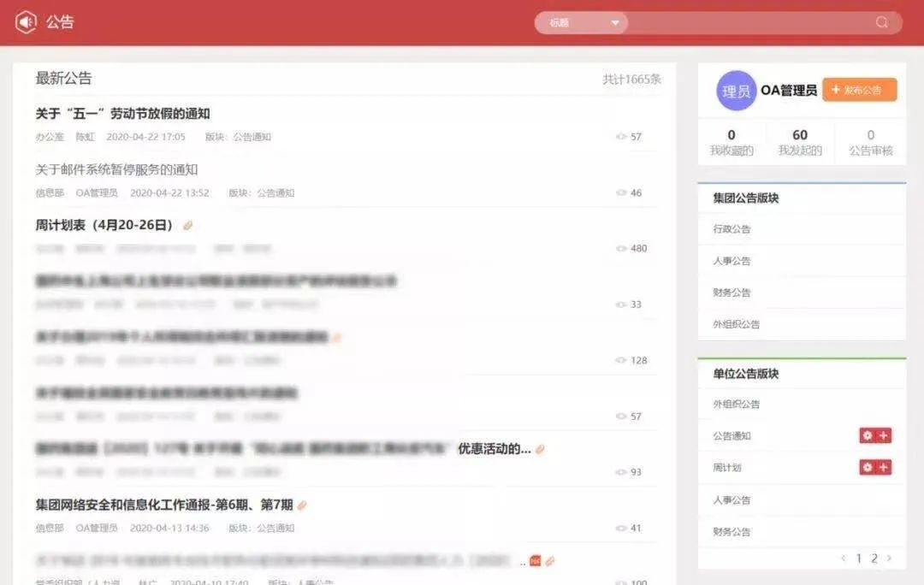Screen dimensions: 924x585
Task: Click next-page arrow in sidebar pagination
Action: pos(888,558)
